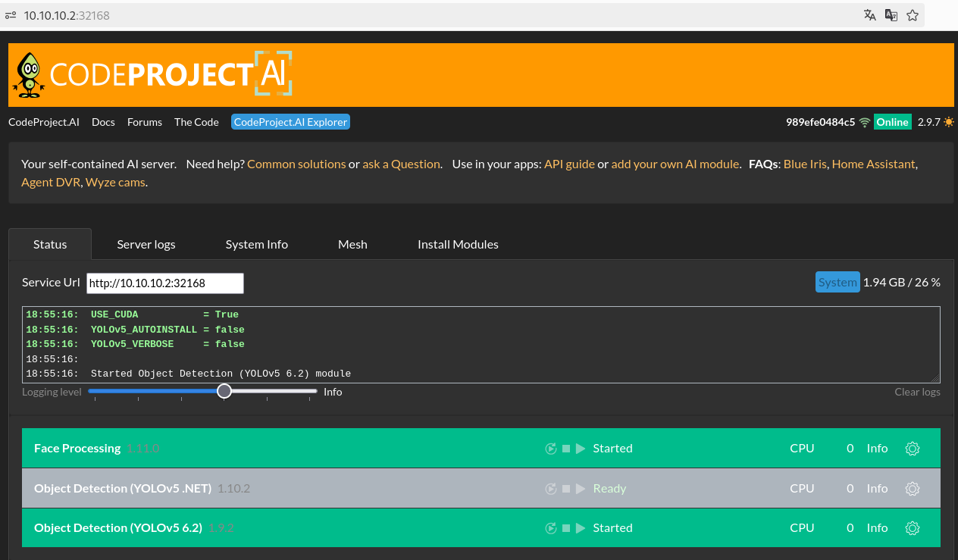Viewport: 958px width, 560px height.
Task: Stop Object Detection (YOLOv5 .NET) module
Action: click(x=566, y=489)
